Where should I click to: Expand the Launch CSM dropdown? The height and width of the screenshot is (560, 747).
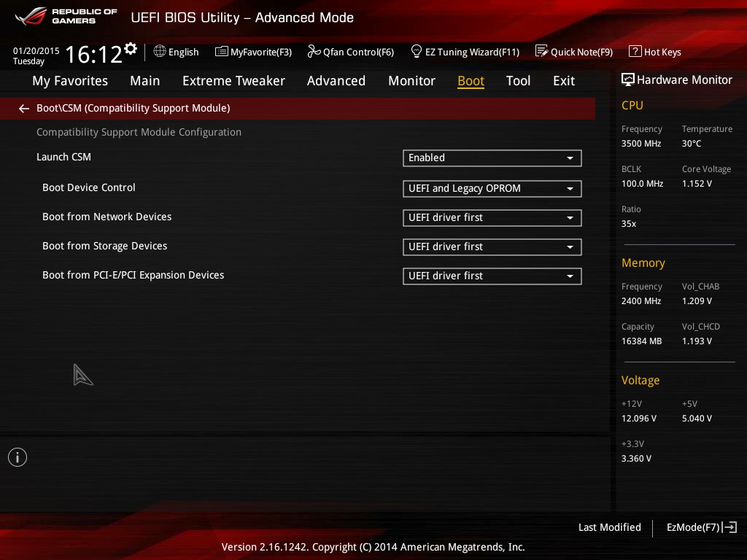492,158
